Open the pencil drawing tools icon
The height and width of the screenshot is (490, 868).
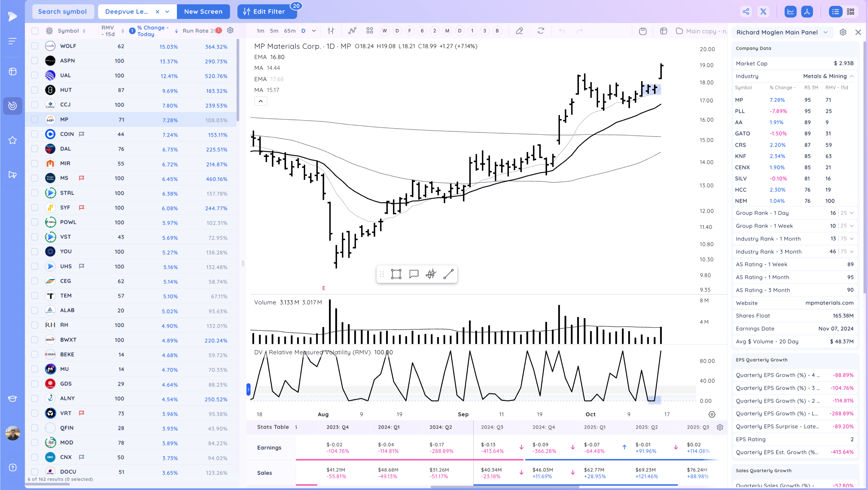click(519, 31)
